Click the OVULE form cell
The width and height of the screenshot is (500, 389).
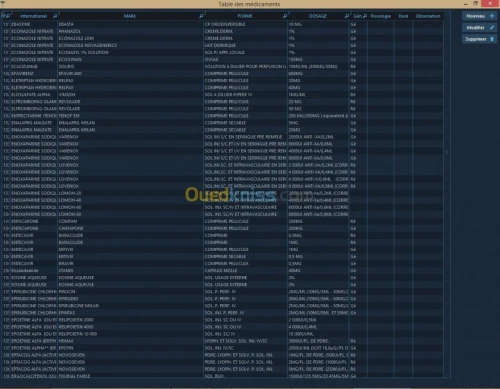[x=245, y=59]
